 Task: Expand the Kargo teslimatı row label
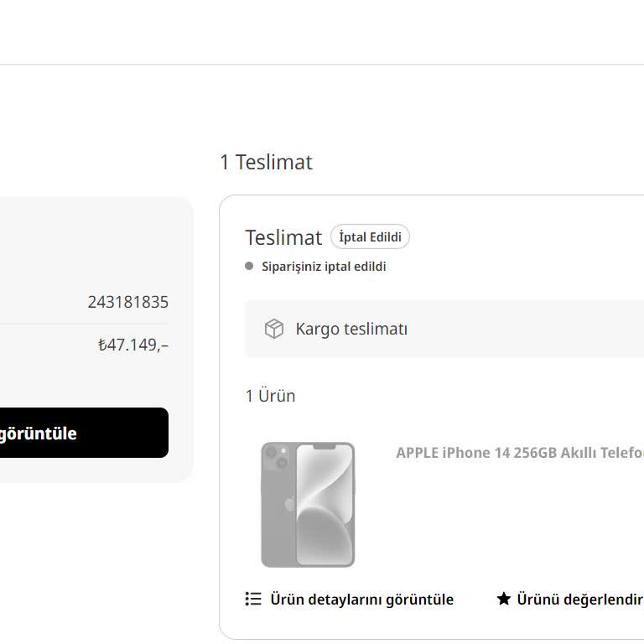[x=351, y=329]
